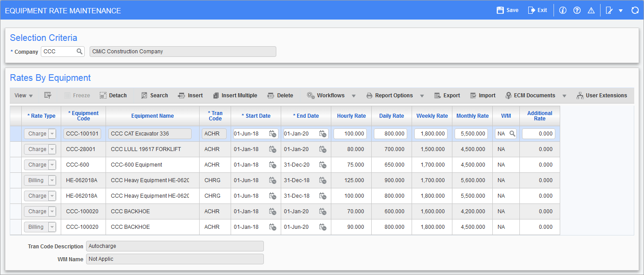644x275 pixels.
Task: Click the Company code input field
Action: (x=59, y=52)
